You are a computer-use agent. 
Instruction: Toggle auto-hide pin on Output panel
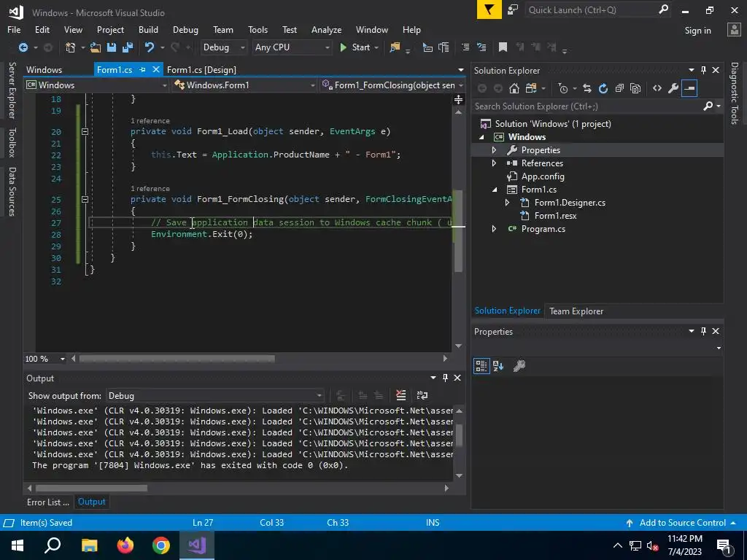tap(446, 378)
